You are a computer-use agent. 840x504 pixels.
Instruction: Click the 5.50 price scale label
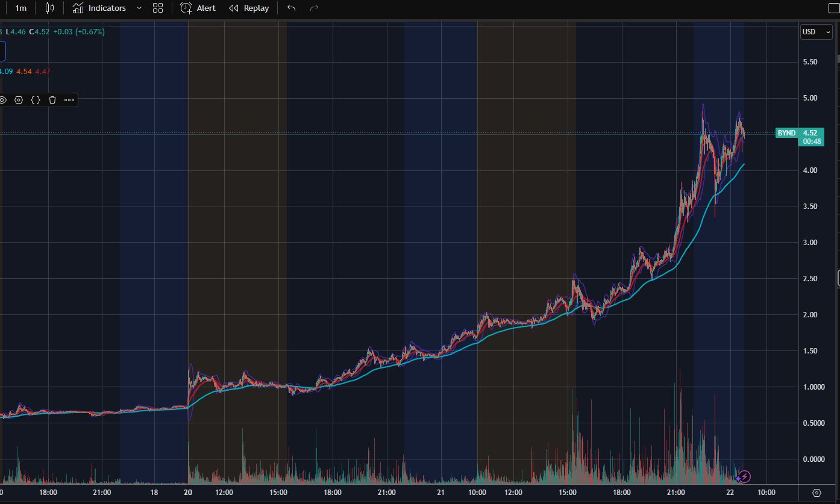[x=810, y=62]
